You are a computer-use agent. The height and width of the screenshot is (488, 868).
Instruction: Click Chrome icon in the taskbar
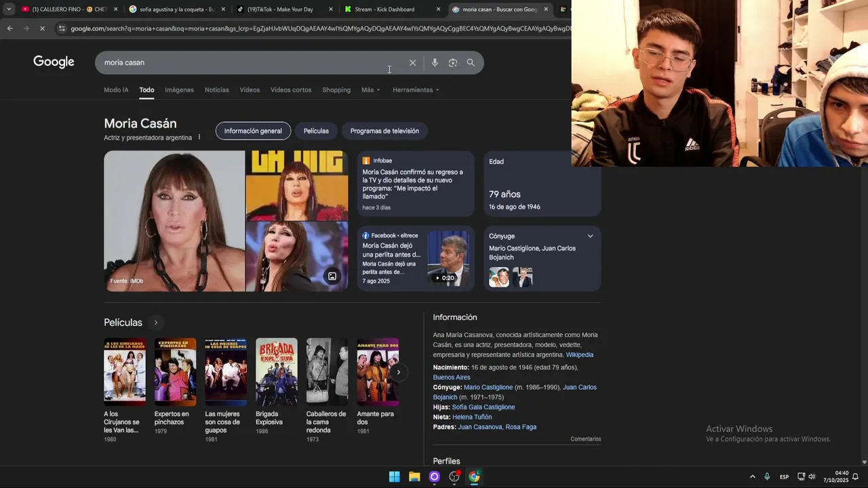[x=474, y=476]
